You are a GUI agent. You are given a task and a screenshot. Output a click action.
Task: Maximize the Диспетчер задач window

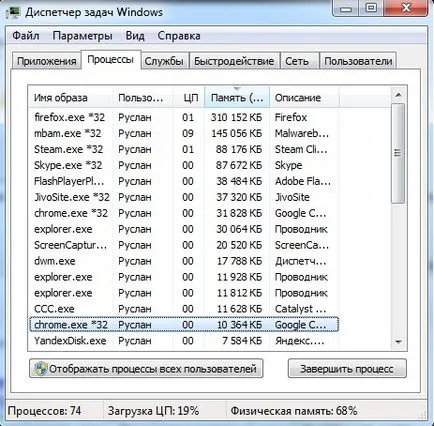(x=372, y=8)
